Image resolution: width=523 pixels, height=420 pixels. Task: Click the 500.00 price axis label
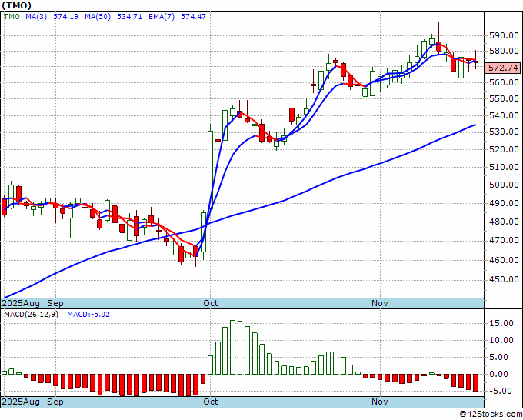tap(504, 185)
